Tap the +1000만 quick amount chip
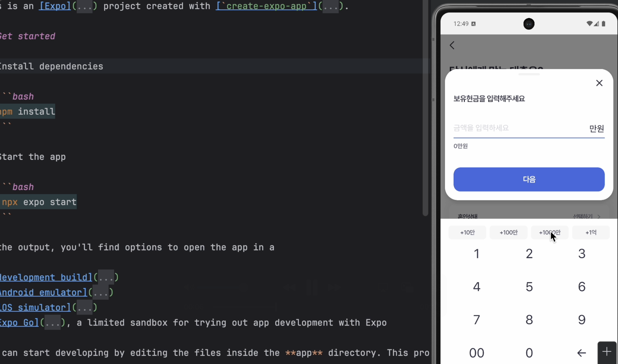Screen dimensions: 618x364 (549, 233)
